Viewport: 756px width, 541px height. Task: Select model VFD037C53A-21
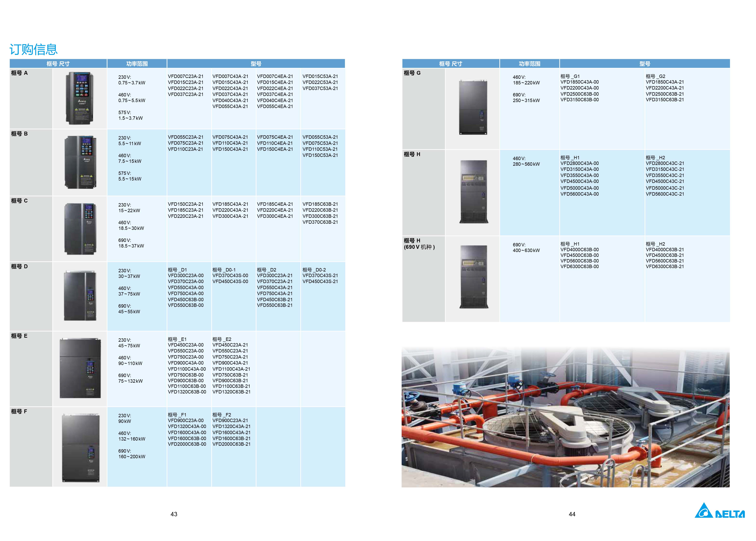coord(320,89)
